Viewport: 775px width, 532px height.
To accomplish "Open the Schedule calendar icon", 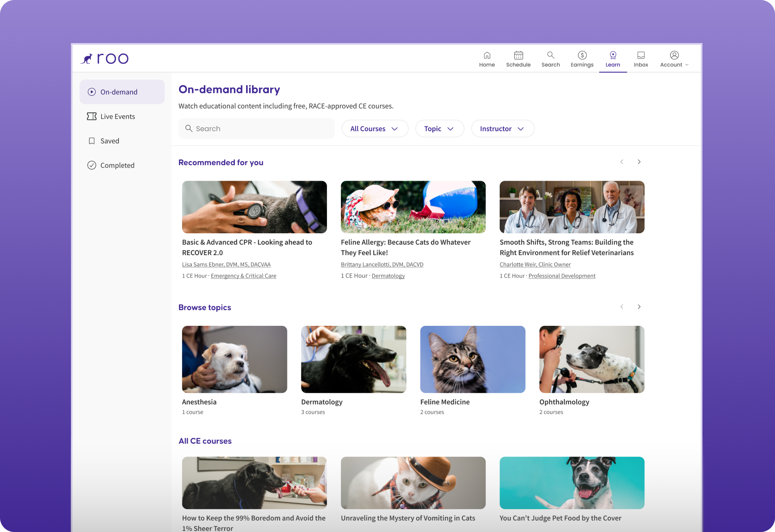I will coord(518,55).
